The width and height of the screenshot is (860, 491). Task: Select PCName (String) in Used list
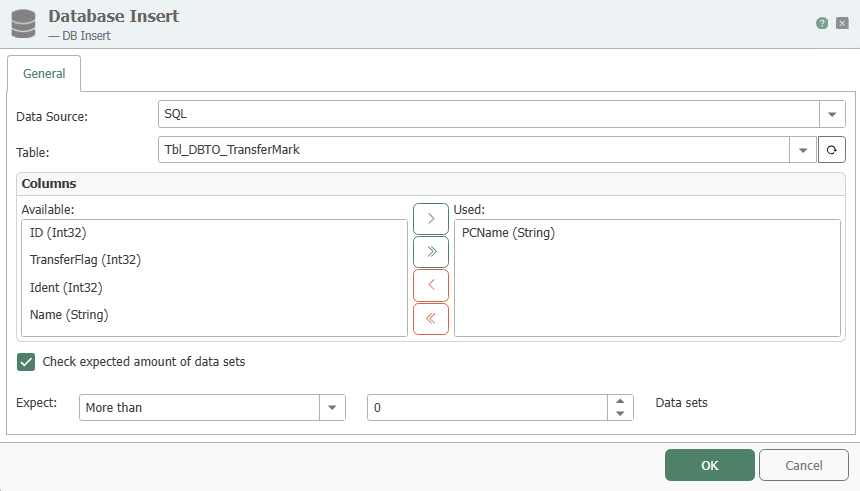click(508, 233)
